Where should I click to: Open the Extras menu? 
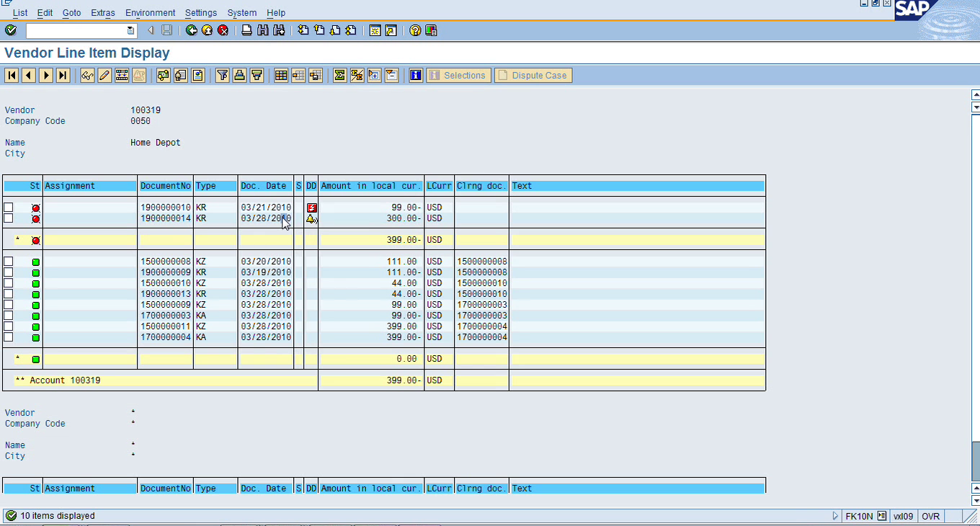click(103, 13)
